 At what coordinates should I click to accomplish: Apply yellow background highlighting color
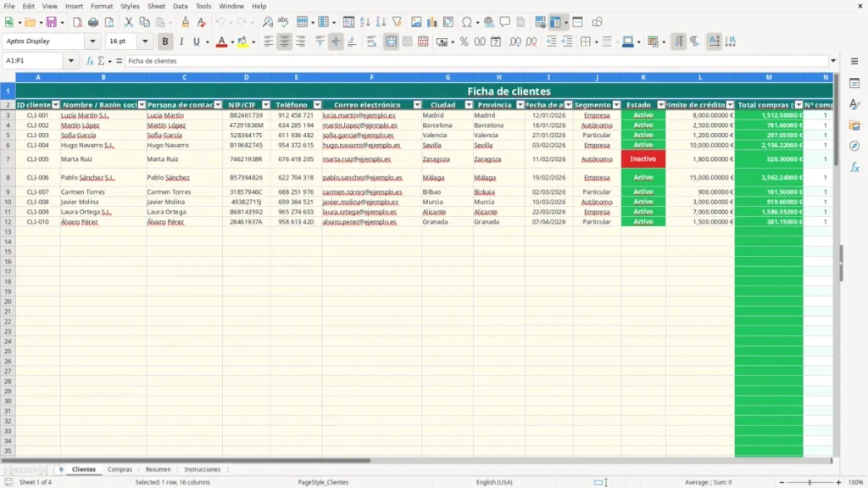pos(242,42)
